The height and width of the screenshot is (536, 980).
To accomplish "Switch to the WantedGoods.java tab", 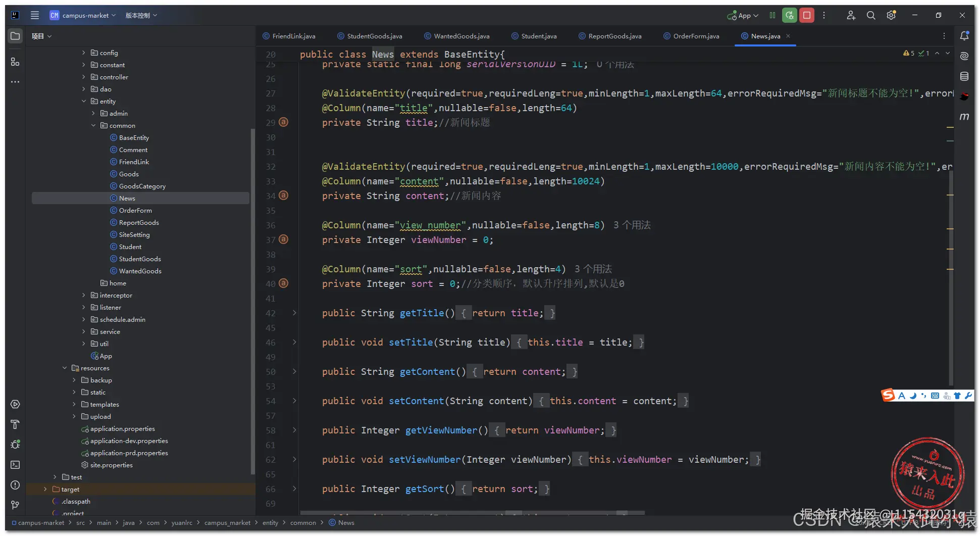I will 457,36.
